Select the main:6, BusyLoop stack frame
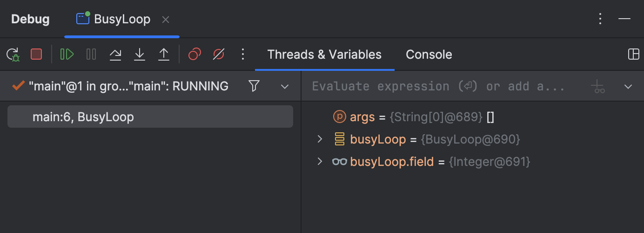Image resolution: width=644 pixels, height=233 pixels. point(150,116)
